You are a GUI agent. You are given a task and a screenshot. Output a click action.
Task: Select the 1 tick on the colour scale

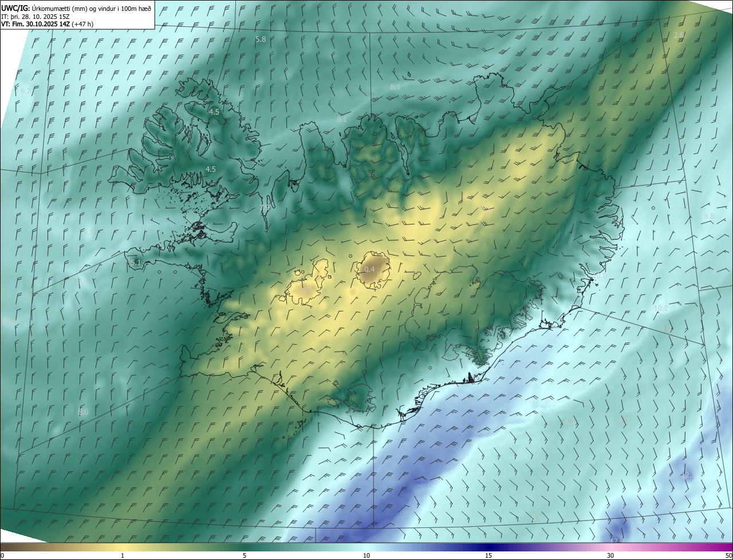click(123, 555)
